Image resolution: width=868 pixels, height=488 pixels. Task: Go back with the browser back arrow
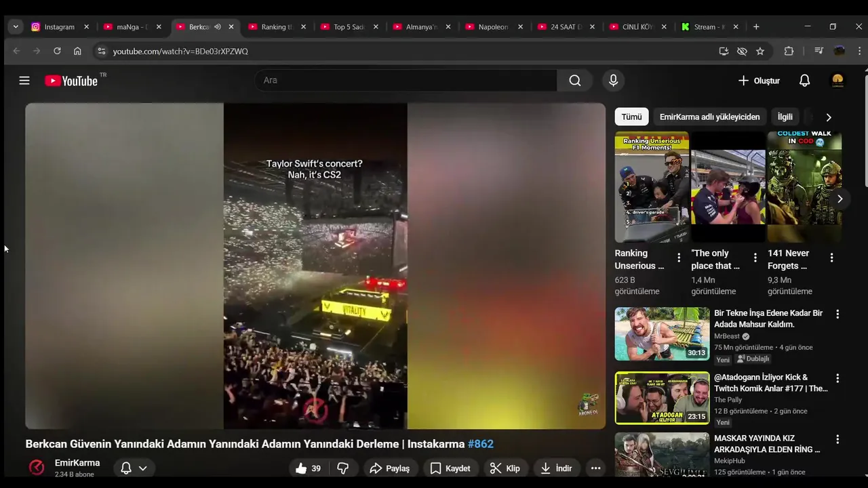coord(16,51)
